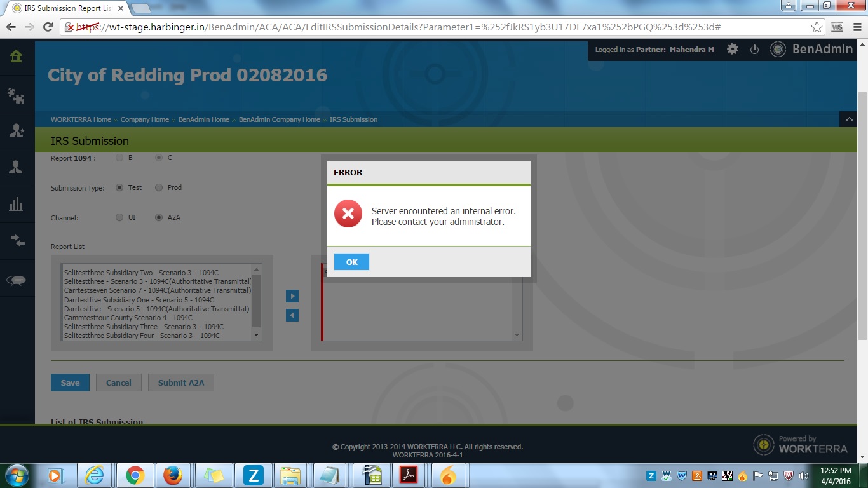Open the puzzle pieces sidebar icon
This screenshot has height=488, width=868.
(17, 95)
